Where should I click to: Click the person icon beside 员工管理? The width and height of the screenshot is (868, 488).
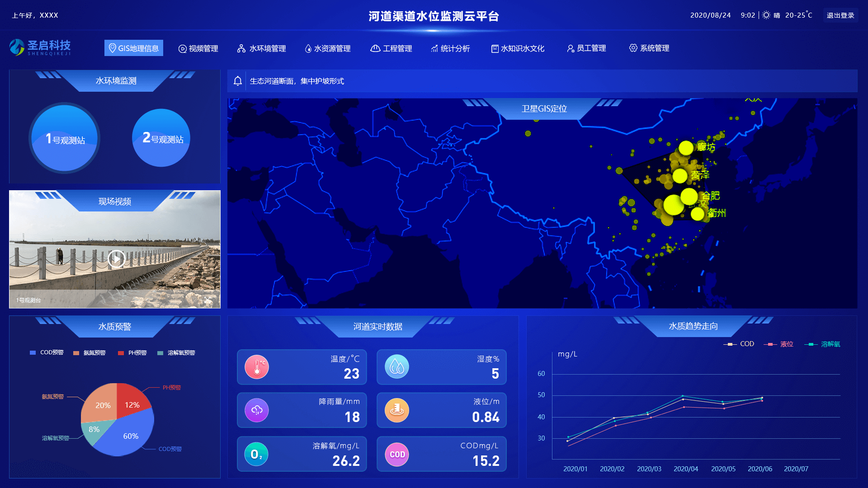pos(571,48)
